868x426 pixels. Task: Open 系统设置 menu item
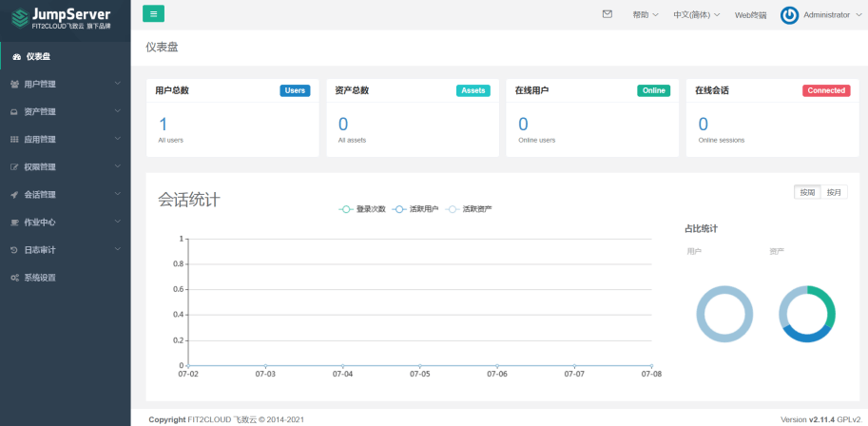tap(66, 278)
